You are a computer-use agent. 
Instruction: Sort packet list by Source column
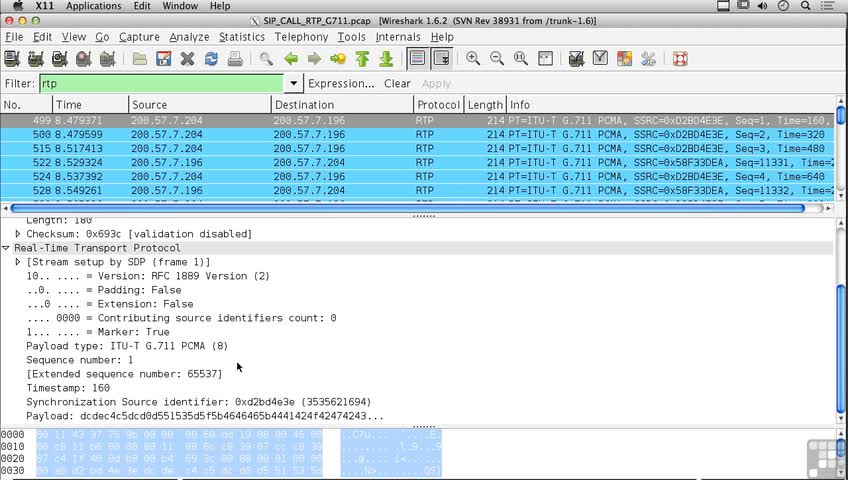[200, 104]
